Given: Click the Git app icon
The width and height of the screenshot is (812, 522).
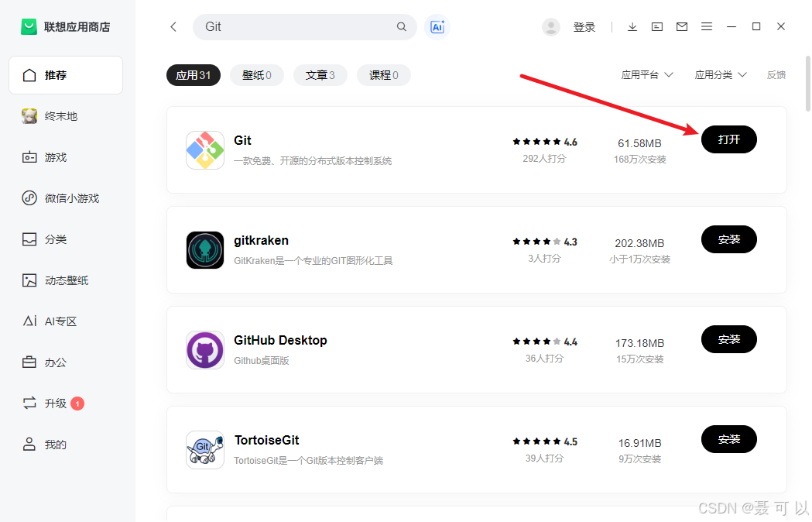Looking at the screenshot, I should pyautogui.click(x=205, y=150).
